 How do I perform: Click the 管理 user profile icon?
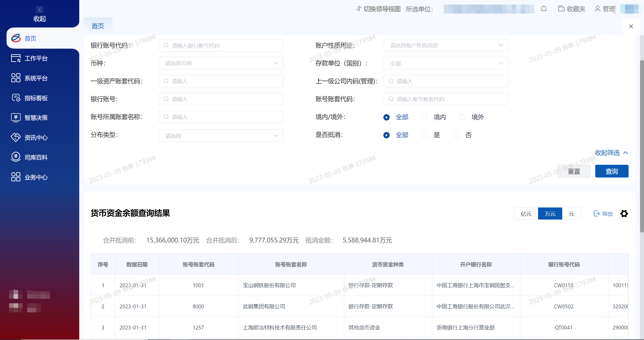[597, 9]
